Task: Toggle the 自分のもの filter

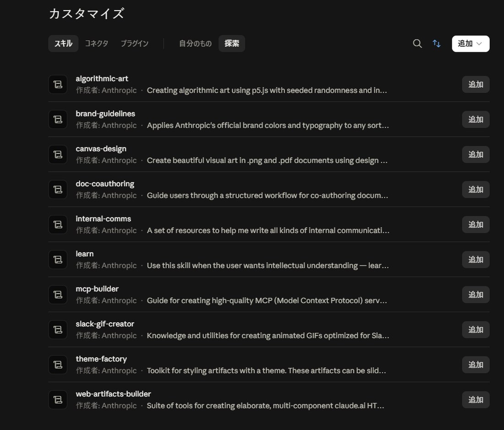Action: tap(195, 44)
